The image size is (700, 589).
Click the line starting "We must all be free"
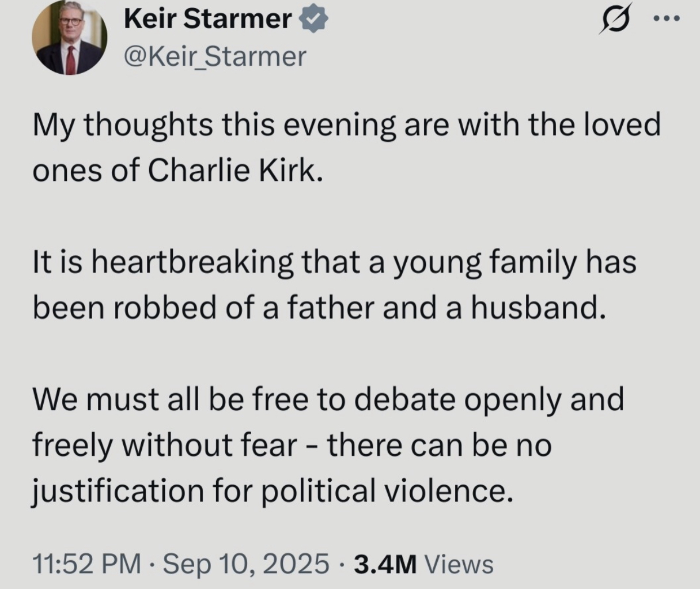[328, 399]
